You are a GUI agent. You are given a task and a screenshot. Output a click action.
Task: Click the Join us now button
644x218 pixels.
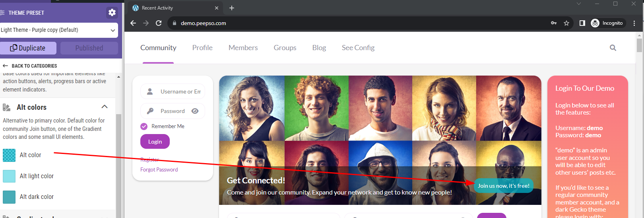[504, 186]
